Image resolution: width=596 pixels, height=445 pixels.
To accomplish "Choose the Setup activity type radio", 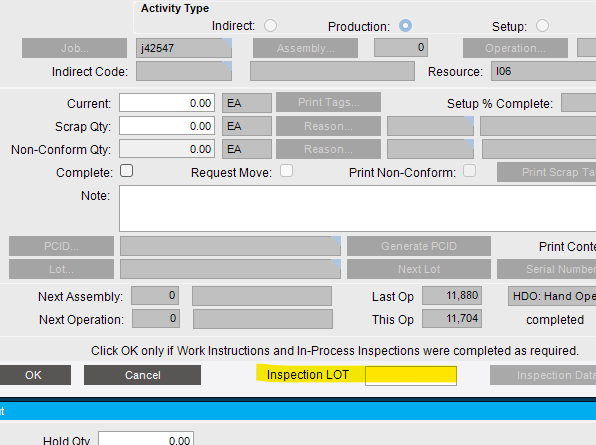I will (542, 26).
